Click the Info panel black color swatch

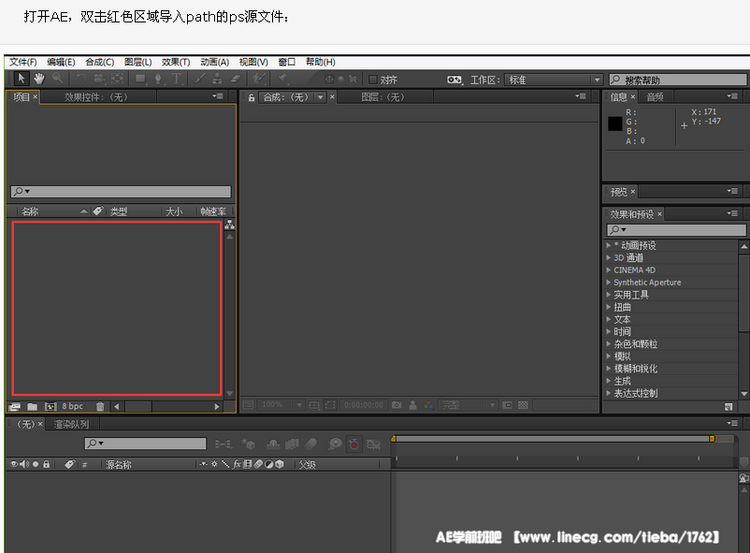[615, 123]
